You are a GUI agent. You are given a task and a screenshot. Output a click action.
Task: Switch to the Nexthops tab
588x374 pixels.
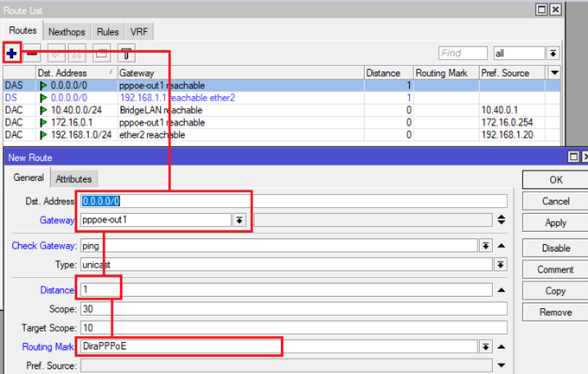coord(67,32)
